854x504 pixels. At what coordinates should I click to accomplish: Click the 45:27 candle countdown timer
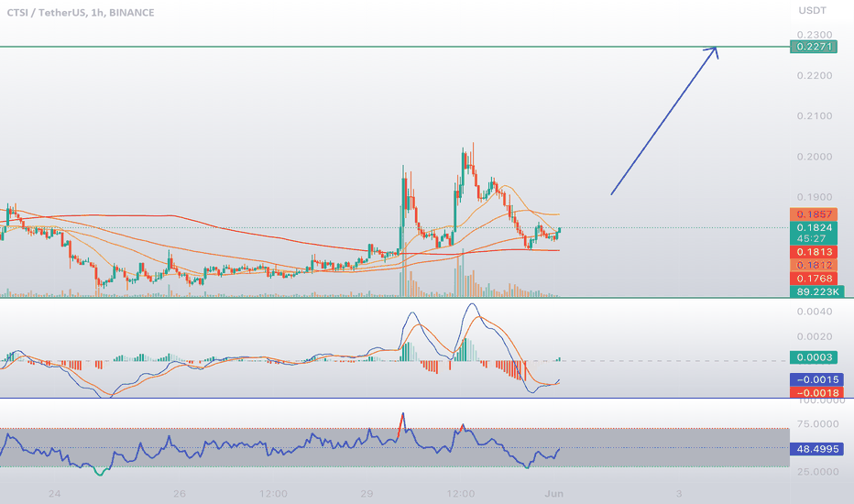click(812, 238)
